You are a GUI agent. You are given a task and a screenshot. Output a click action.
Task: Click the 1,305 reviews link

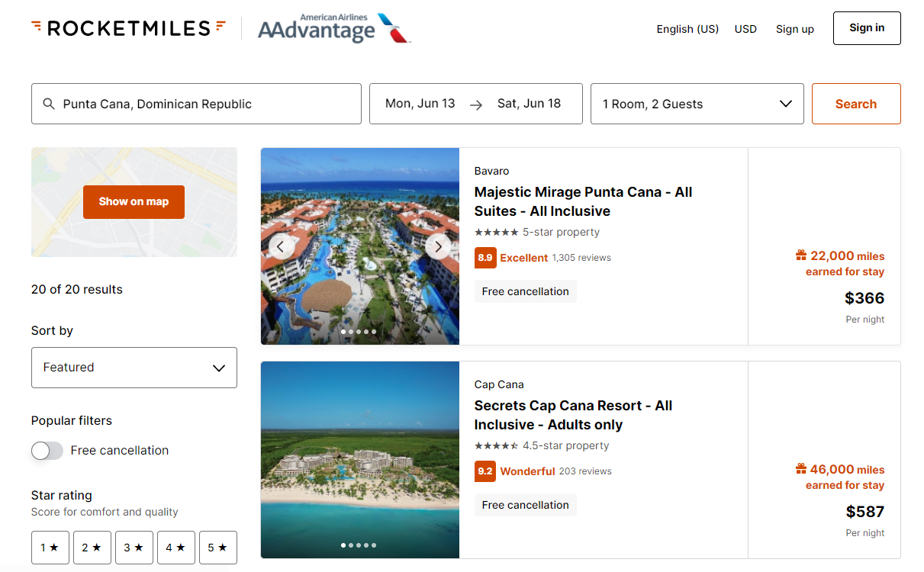click(581, 258)
